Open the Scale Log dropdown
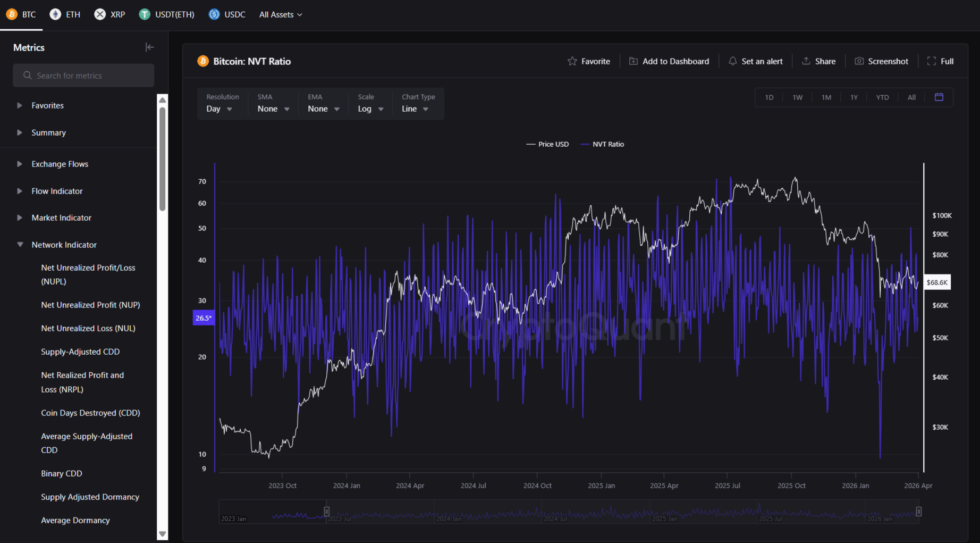This screenshot has width=980, height=543. point(370,108)
